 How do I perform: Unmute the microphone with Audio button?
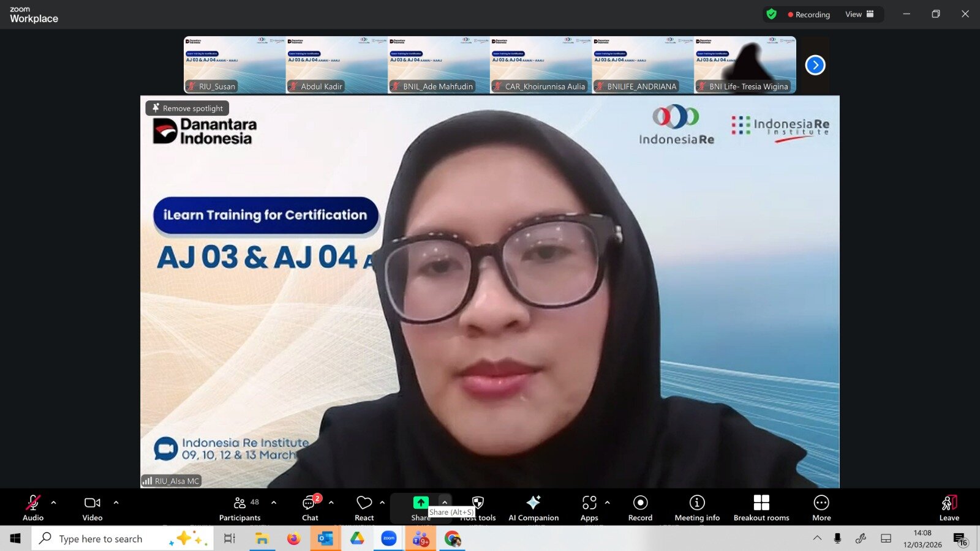(33, 508)
